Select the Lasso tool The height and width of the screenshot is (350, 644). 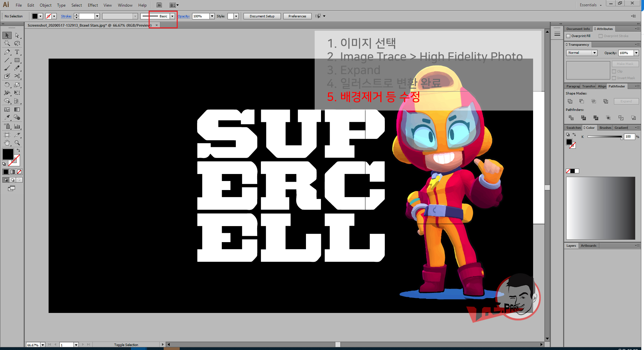(x=17, y=43)
